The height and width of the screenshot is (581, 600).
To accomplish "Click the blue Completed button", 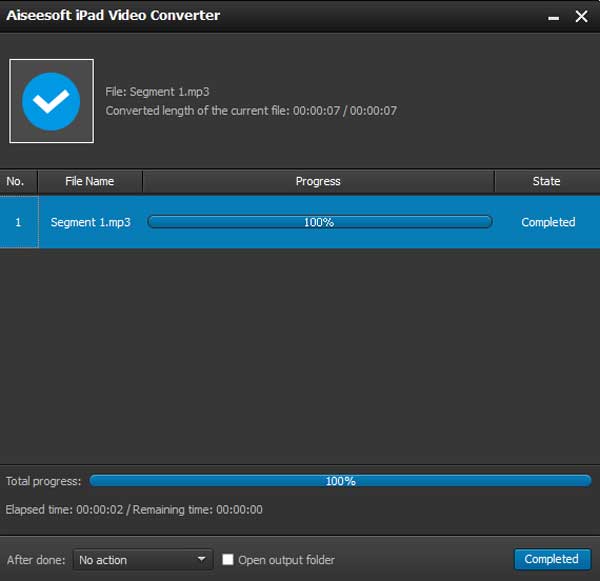I will (x=552, y=559).
